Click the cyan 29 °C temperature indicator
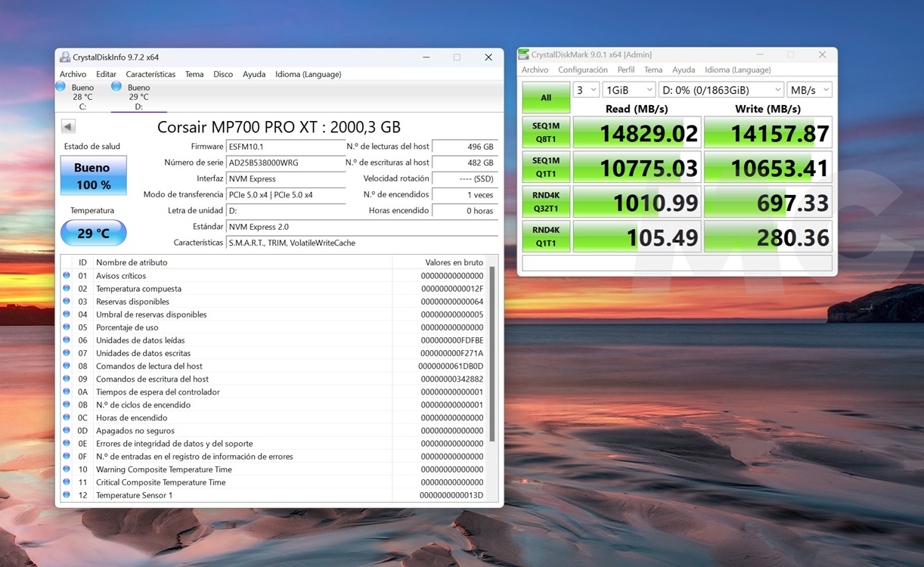 tap(93, 233)
